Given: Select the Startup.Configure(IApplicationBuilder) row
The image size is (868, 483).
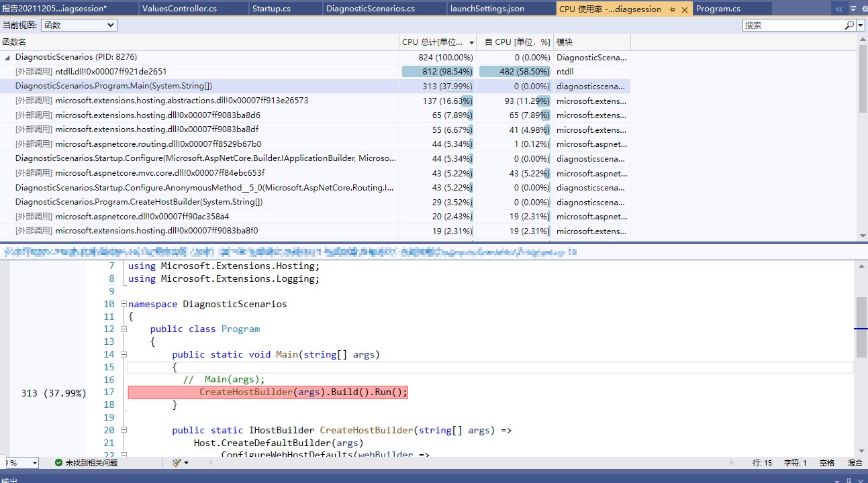Looking at the screenshot, I should [x=316, y=158].
